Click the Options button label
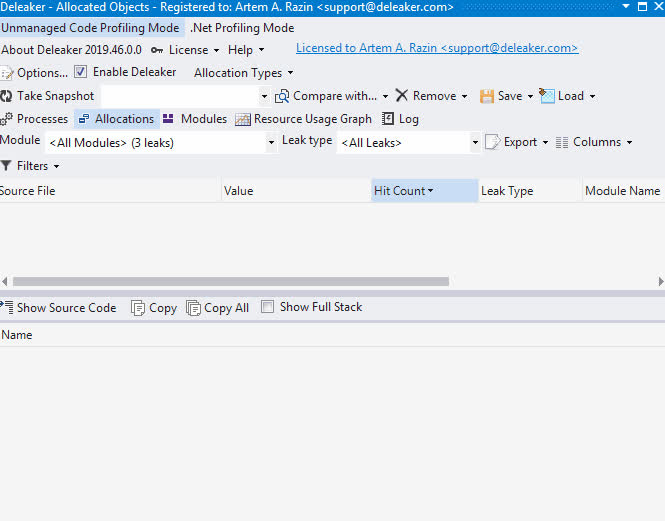 [42, 73]
